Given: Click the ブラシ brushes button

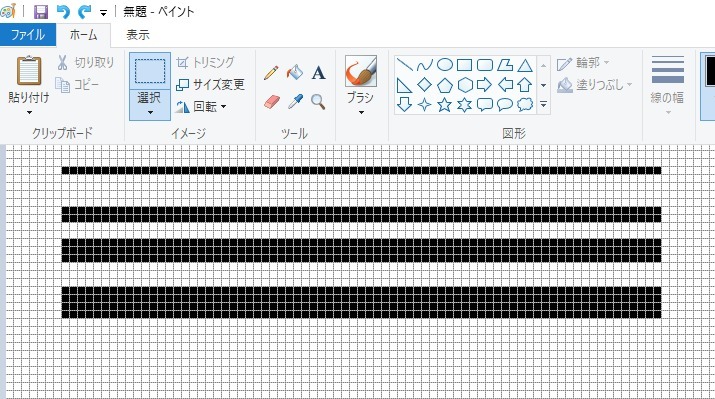Looking at the screenshot, I should pyautogui.click(x=361, y=84).
